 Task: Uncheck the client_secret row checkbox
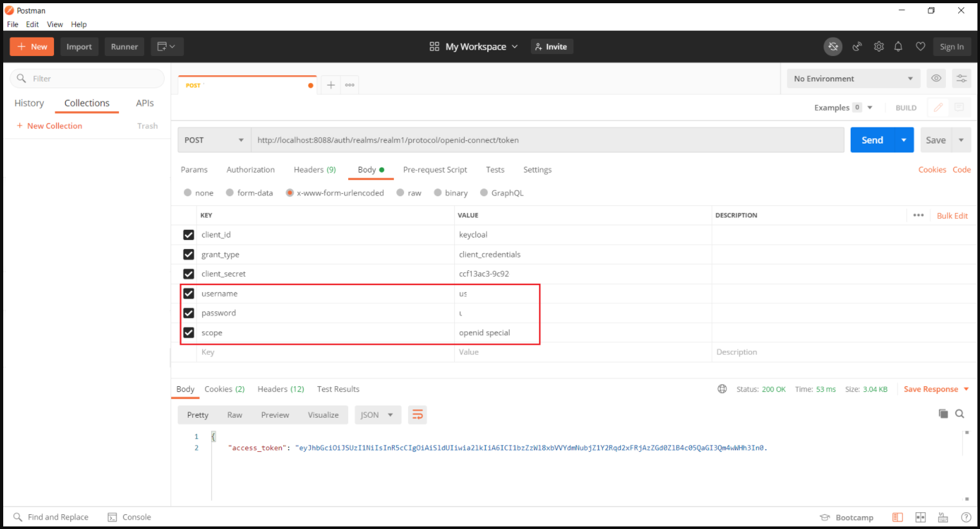click(x=189, y=274)
